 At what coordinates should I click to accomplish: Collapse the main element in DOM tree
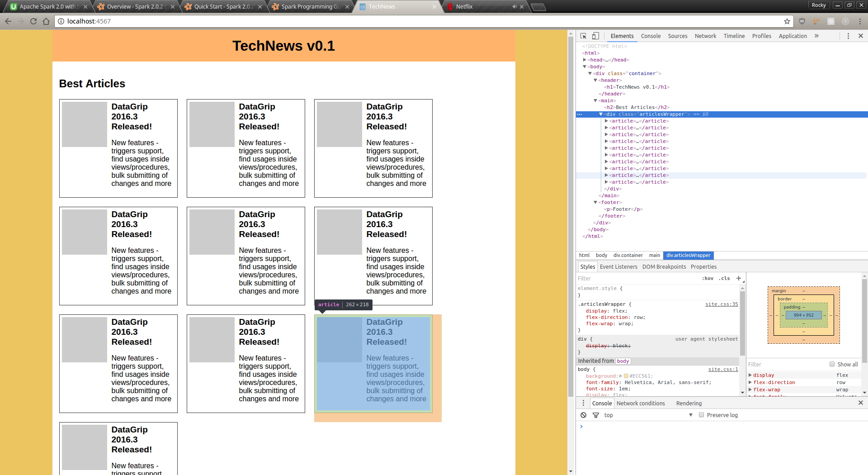pyautogui.click(x=595, y=100)
